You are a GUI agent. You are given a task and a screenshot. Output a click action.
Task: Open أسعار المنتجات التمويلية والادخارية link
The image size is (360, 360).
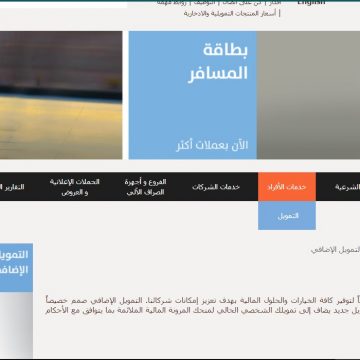click(x=230, y=14)
